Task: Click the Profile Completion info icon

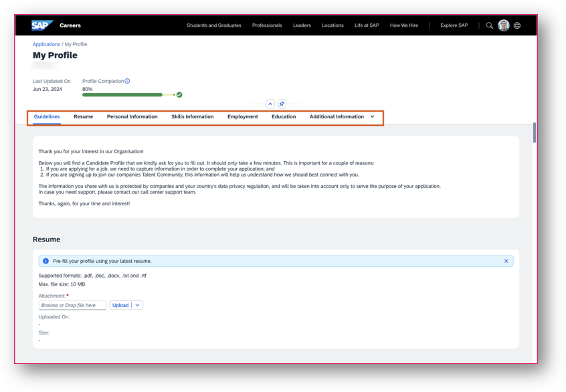Action: [x=127, y=81]
